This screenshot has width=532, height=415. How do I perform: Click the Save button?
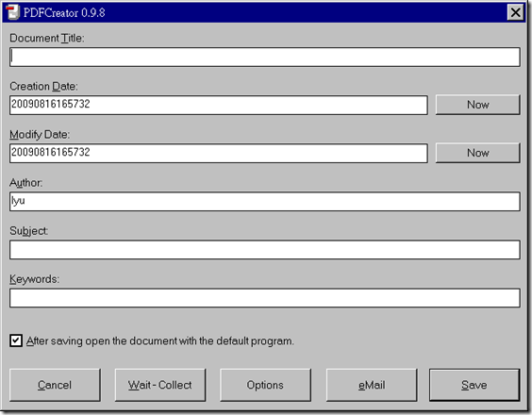474,385
